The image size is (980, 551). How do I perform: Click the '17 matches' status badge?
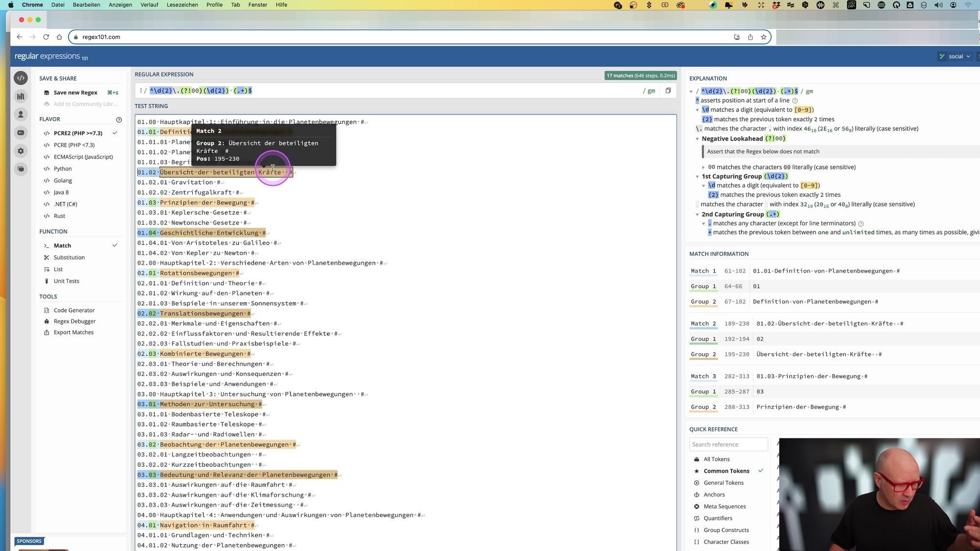coord(640,75)
